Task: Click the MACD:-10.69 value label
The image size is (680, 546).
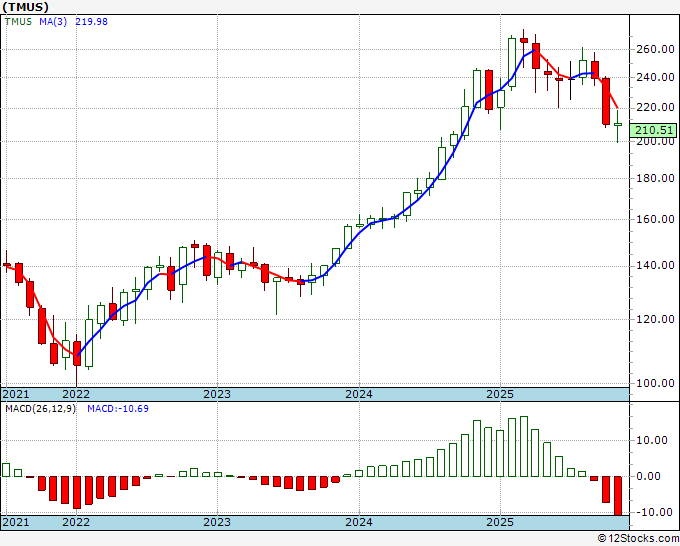Action: tap(118, 409)
